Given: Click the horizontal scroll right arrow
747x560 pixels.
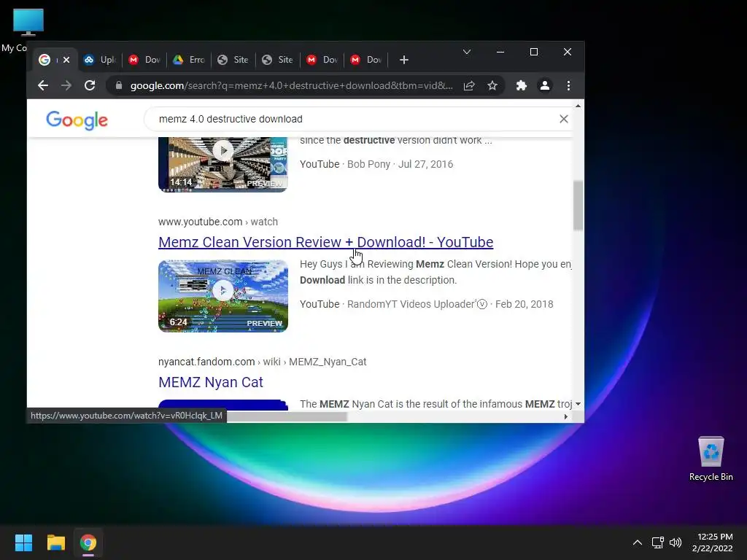Looking at the screenshot, I should click(565, 416).
